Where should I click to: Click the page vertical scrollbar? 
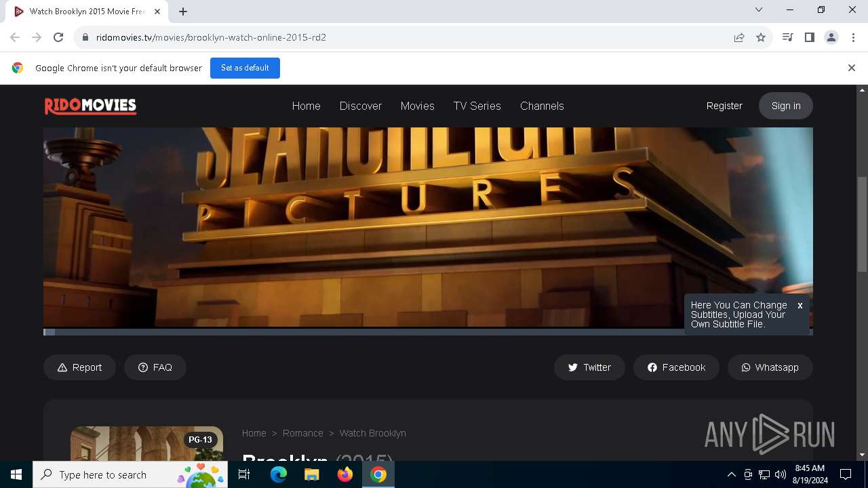coord(863,224)
